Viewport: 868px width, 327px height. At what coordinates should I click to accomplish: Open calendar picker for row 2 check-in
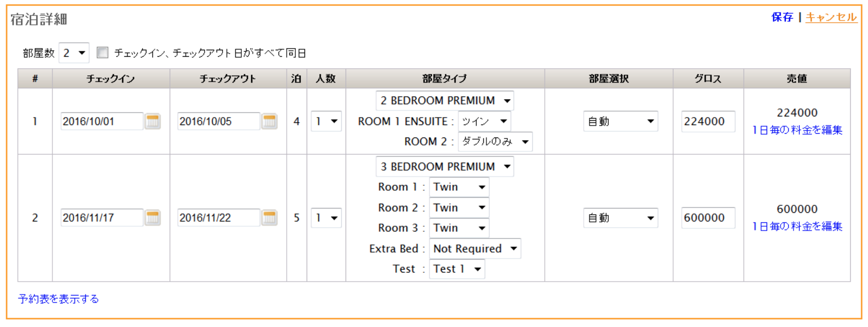pyautogui.click(x=152, y=218)
